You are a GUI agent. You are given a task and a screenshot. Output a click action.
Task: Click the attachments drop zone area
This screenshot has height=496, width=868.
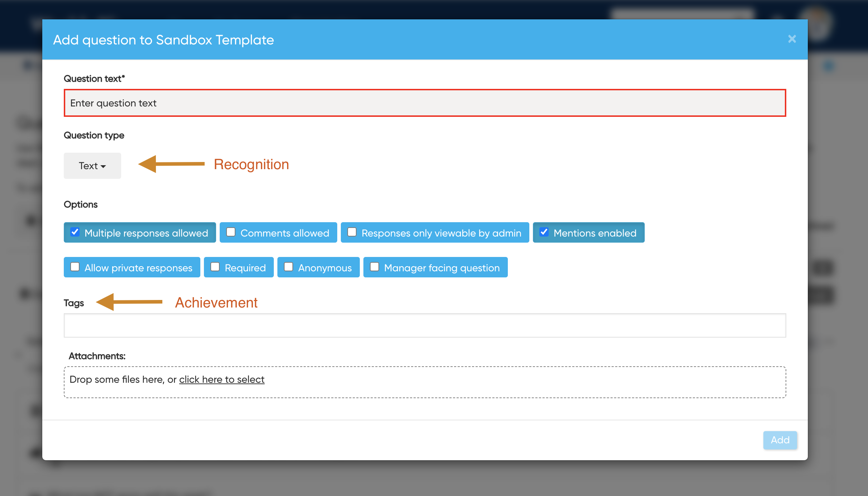pyautogui.click(x=502, y=382)
